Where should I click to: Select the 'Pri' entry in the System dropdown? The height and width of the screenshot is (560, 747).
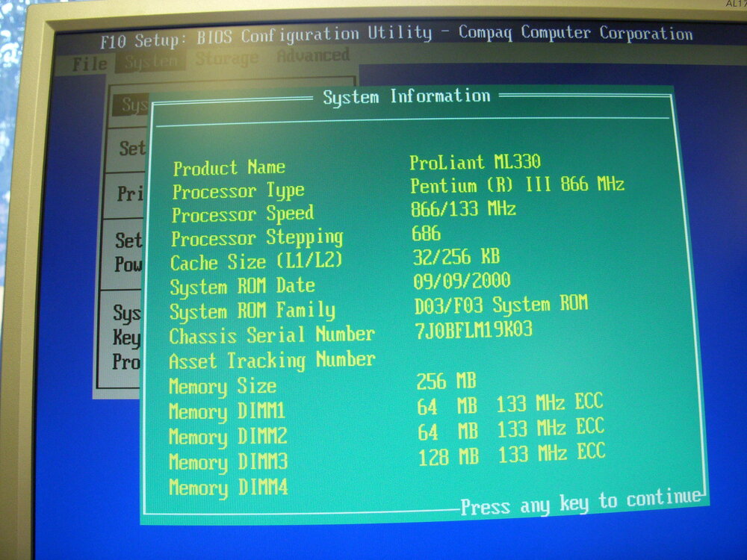click(129, 194)
